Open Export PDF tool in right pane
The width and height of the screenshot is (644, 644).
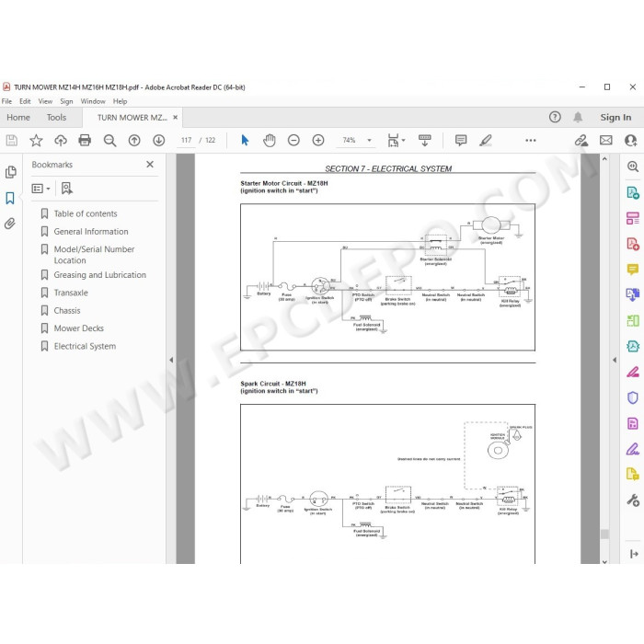point(633,192)
